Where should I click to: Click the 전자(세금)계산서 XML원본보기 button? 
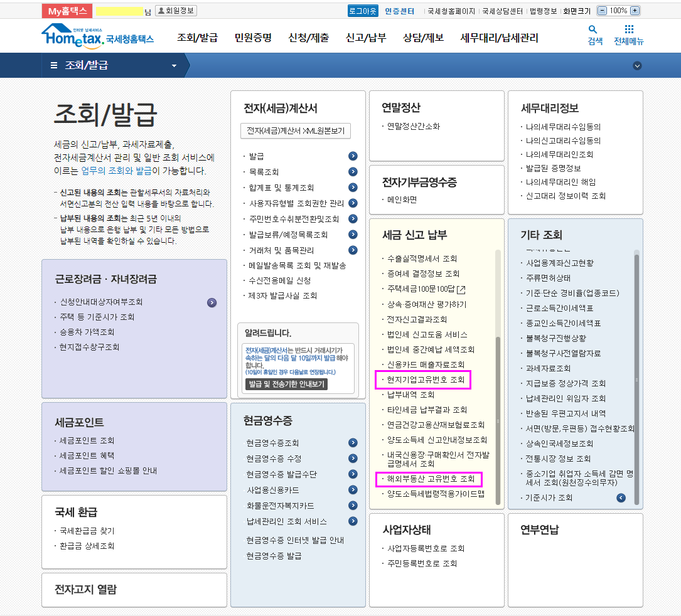coord(296,130)
